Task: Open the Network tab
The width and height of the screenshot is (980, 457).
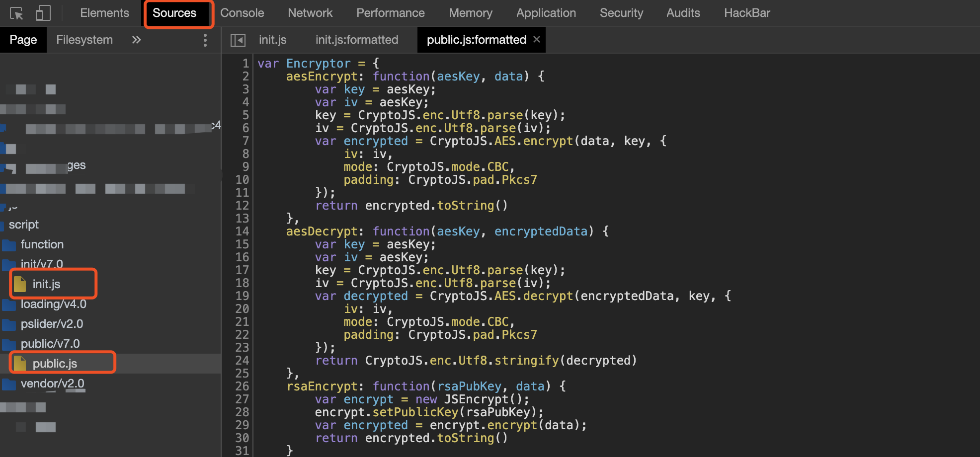Action: (x=310, y=13)
